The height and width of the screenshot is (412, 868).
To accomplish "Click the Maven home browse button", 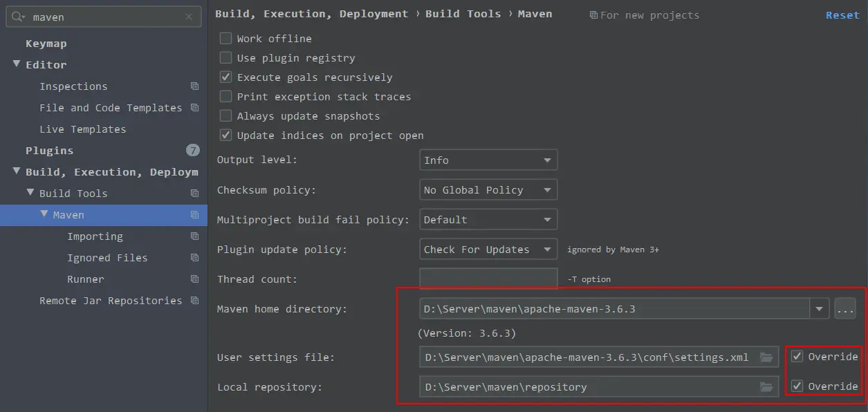I will pos(845,308).
